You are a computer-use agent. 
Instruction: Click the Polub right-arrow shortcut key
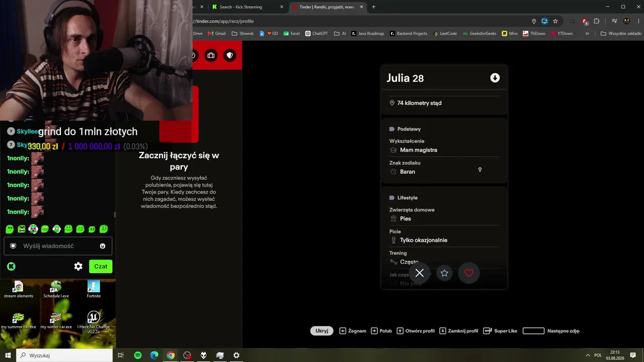coord(374,331)
